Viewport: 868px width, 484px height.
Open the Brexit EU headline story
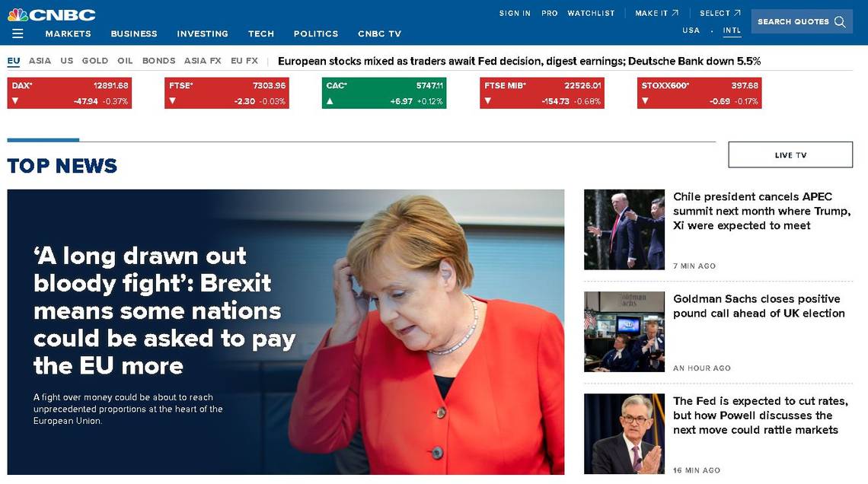click(x=164, y=310)
